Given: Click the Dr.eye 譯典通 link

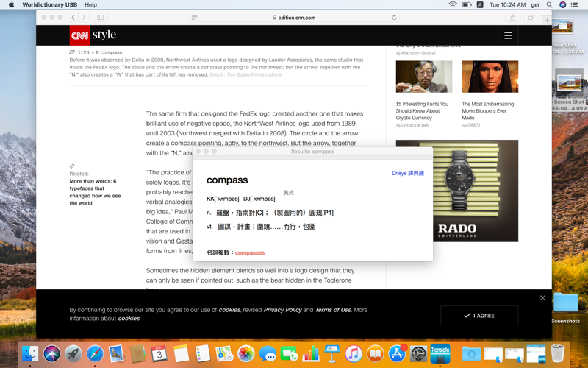Looking at the screenshot, I should pyautogui.click(x=408, y=173).
